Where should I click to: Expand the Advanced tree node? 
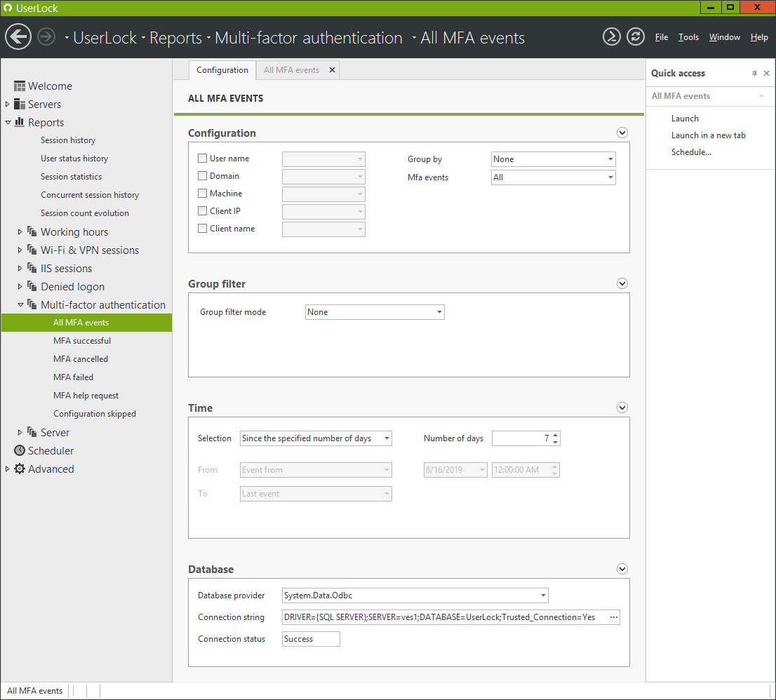pos(8,469)
